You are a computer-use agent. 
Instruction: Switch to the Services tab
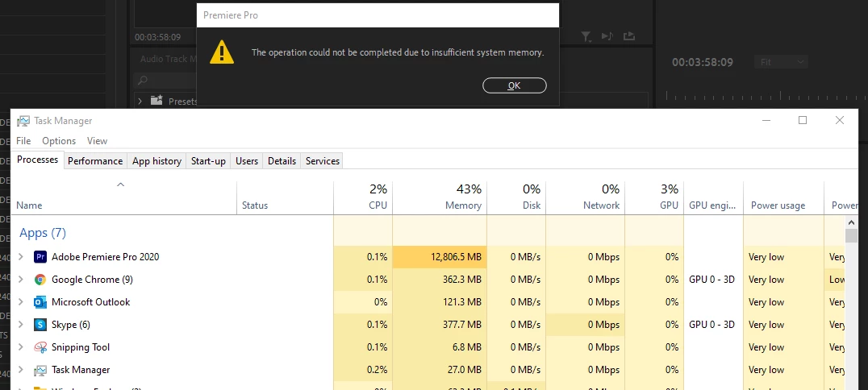pos(322,161)
